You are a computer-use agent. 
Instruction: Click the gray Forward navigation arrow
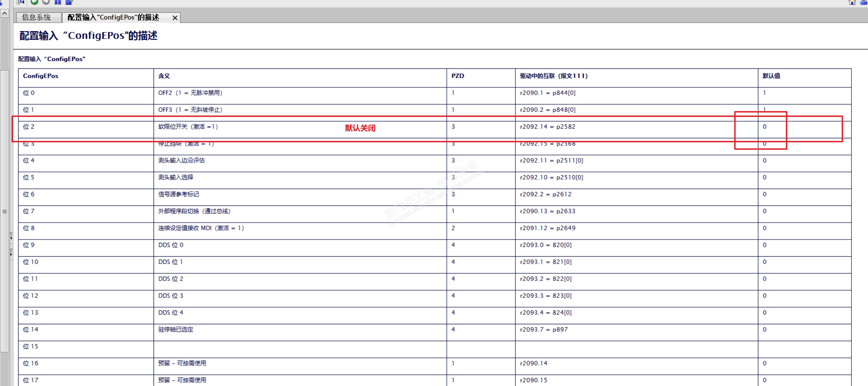click(46, 2)
